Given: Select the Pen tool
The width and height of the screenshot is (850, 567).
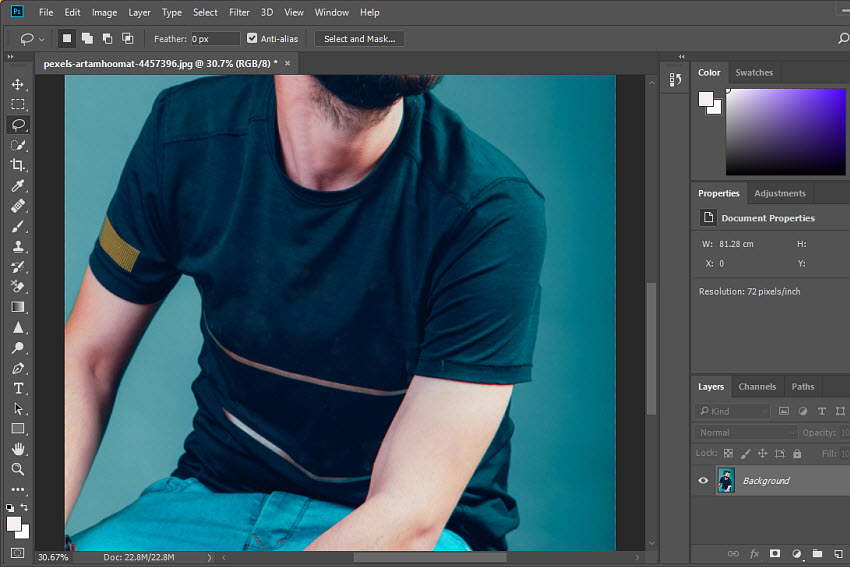Looking at the screenshot, I should (18, 369).
